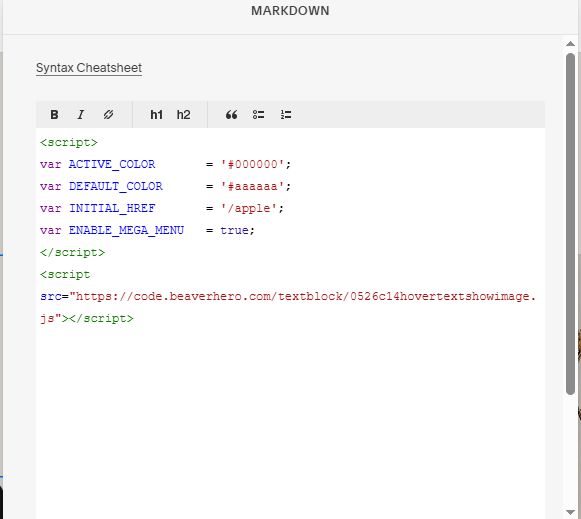Apply heading 1 with h1 button
581x519 pixels.
pyautogui.click(x=156, y=115)
